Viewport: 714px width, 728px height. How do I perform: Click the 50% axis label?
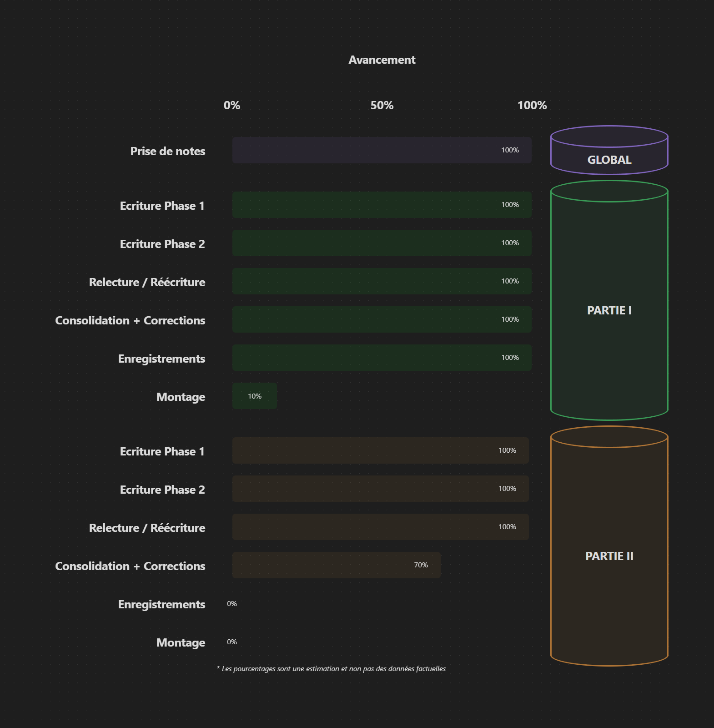pos(382,106)
